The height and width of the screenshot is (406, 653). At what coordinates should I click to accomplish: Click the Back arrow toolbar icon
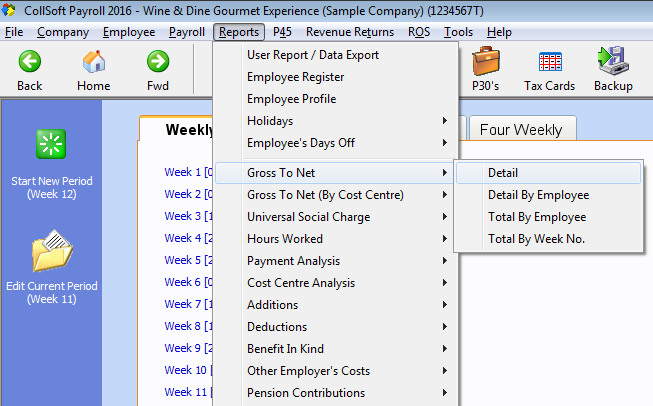tap(30, 63)
